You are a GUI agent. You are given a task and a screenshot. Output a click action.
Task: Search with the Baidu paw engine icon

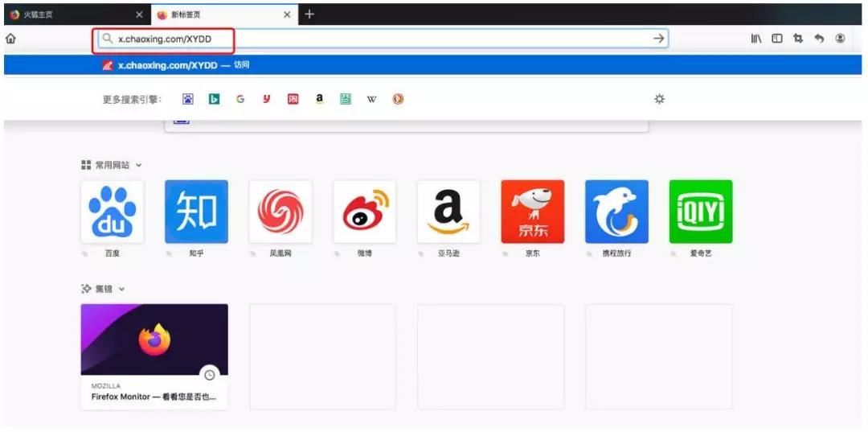pos(188,99)
